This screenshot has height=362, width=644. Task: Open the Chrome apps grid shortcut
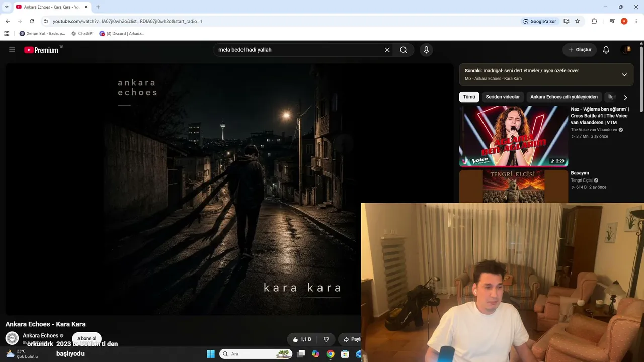coord(7,34)
